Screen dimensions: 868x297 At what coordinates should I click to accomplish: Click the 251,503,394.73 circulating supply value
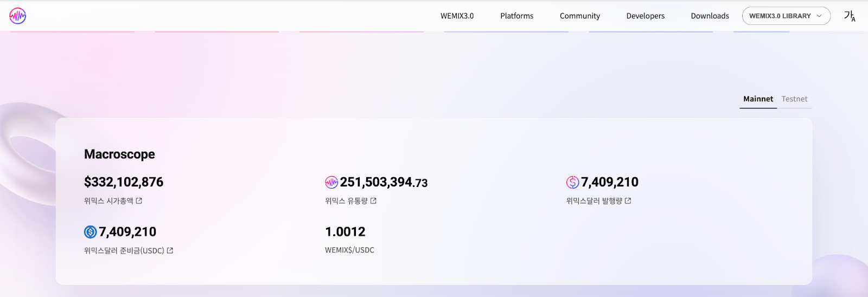pyautogui.click(x=384, y=182)
